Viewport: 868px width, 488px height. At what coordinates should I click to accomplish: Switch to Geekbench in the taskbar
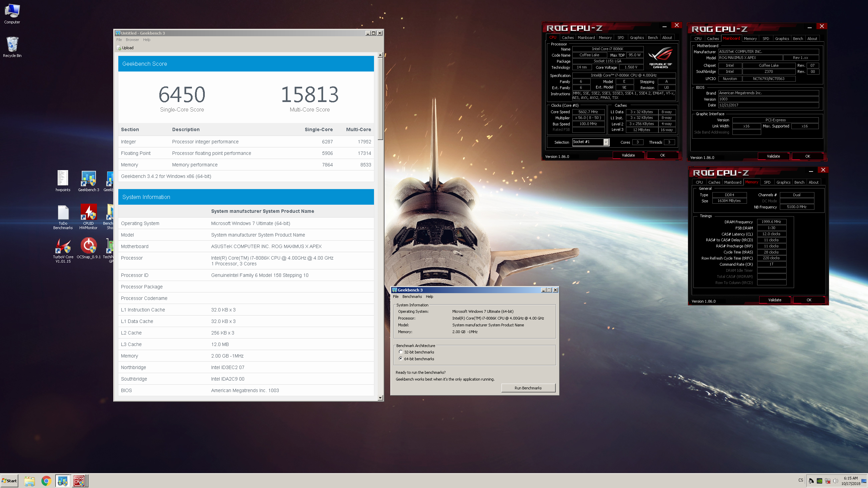pos(63,481)
